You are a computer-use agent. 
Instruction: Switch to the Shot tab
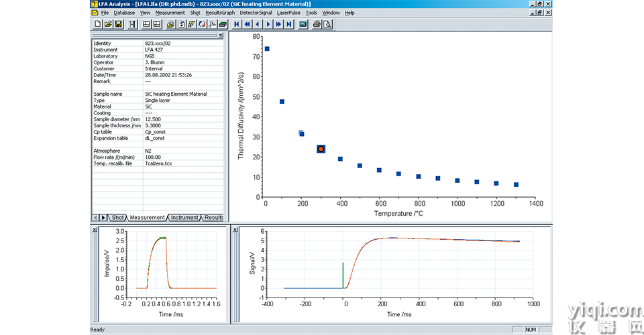(x=118, y=218)
